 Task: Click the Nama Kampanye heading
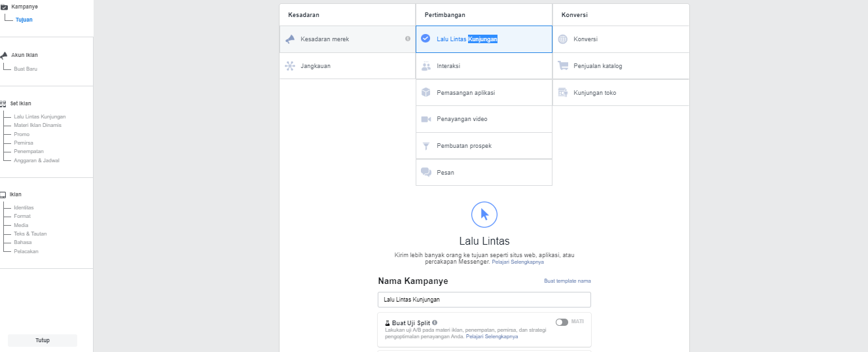(x=413, y=281)
